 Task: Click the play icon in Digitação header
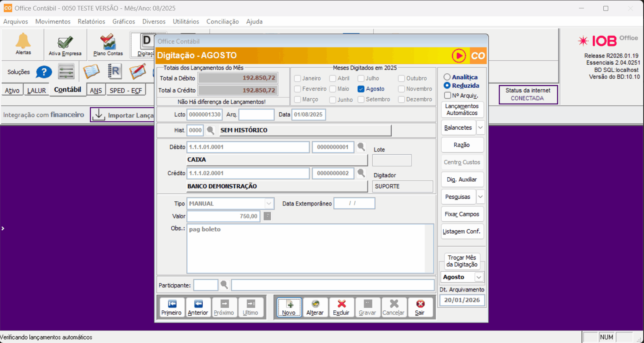(x=458, y=56)
